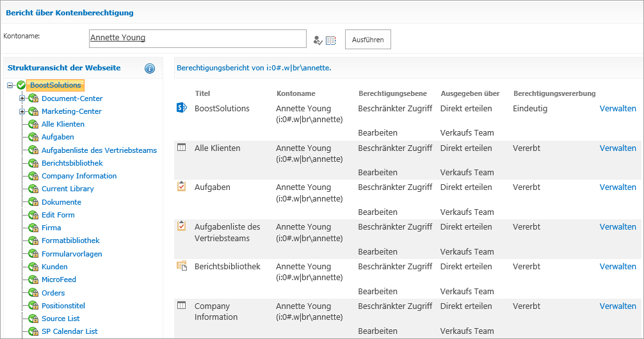This screenshot has height=339, width=644.
Task: Click the icon beside Source List tree node
Action: click(x=33, y=319)
